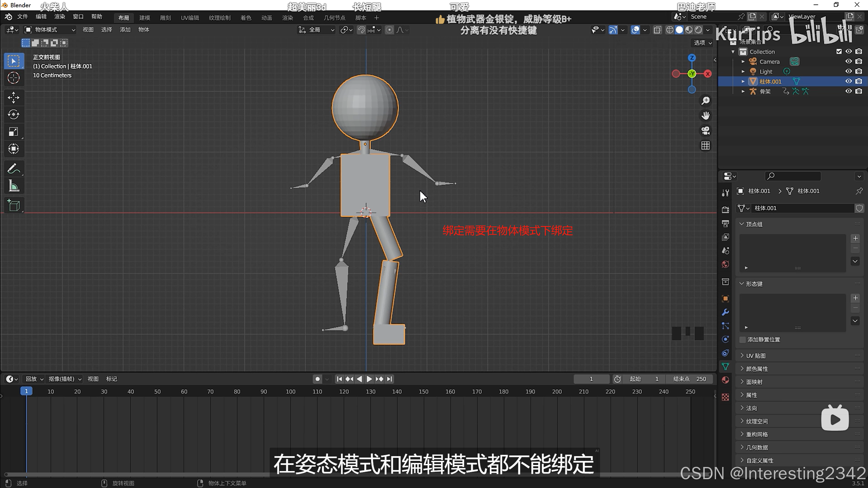
Task: Click the Add Cube tool icon
Action: click(x=14, y=205)
